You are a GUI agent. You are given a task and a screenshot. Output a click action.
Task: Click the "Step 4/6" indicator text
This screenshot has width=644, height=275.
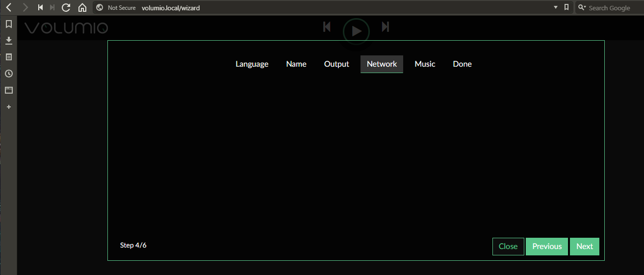pyautogui.click(x=133, y=245)
